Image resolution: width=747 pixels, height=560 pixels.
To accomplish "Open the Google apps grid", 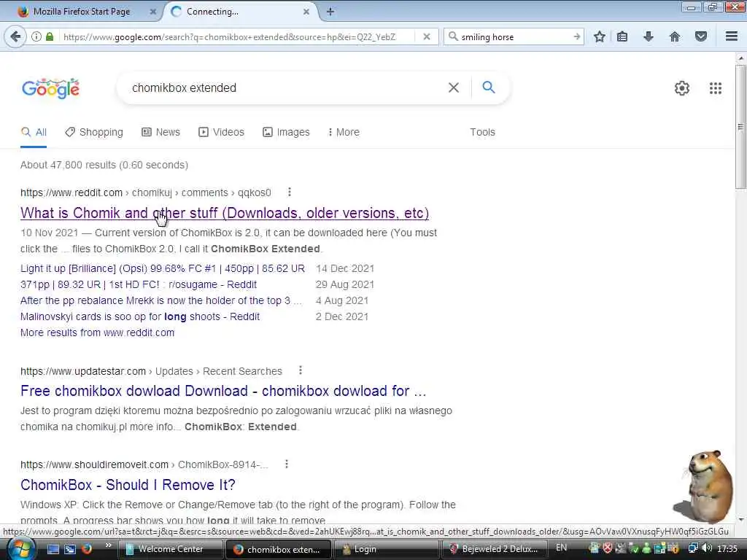I will click(x=716, y=88).
